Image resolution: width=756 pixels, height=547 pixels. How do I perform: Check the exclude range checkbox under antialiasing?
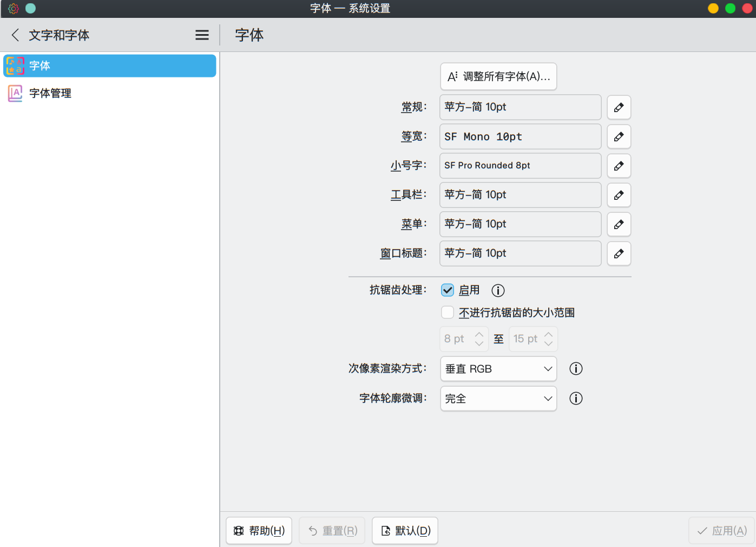tap(448, 312)
